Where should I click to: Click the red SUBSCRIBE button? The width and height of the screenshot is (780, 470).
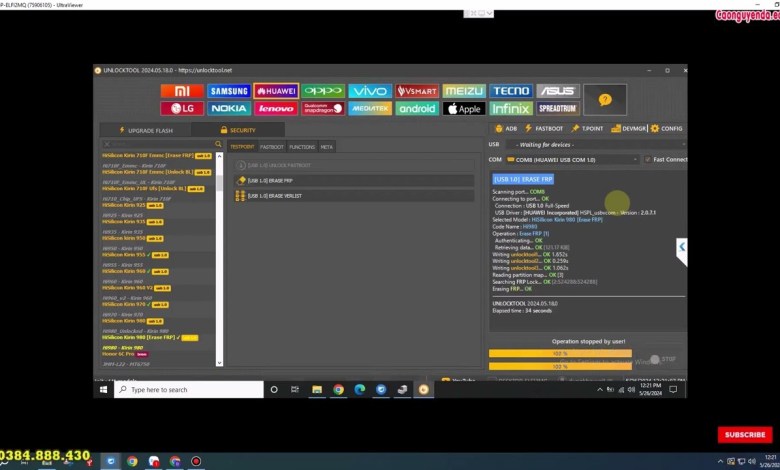tap(745, 435)
